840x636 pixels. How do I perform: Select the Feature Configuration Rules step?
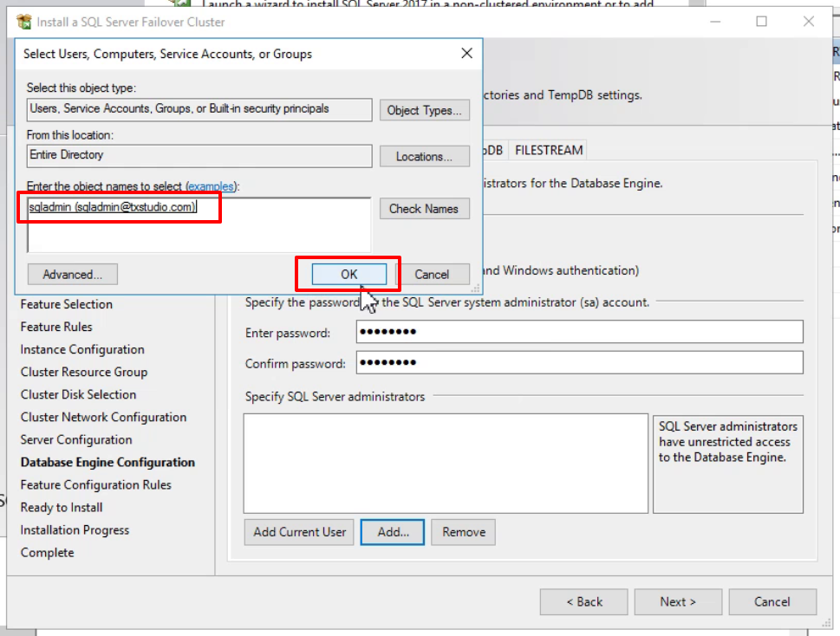[x=96, y=484]
